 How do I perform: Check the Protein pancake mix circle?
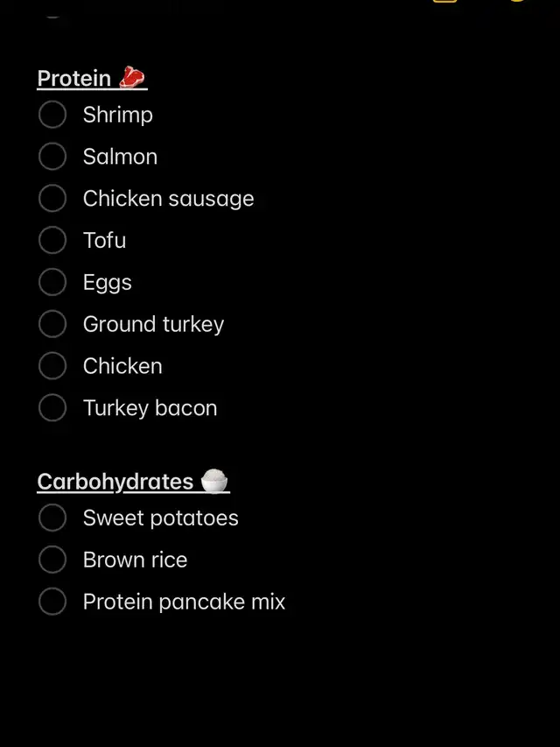pos(52,602)
